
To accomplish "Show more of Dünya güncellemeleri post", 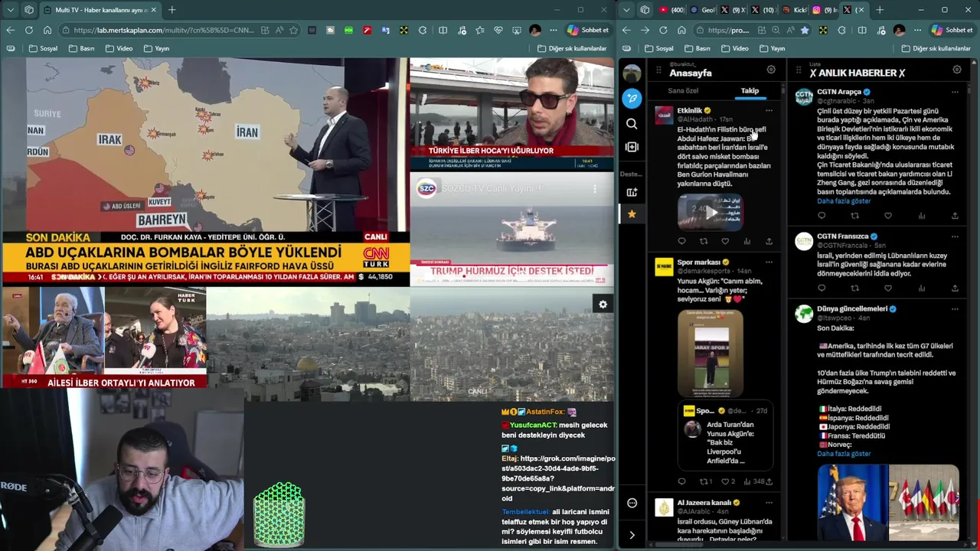I will [x=844, y=454].
